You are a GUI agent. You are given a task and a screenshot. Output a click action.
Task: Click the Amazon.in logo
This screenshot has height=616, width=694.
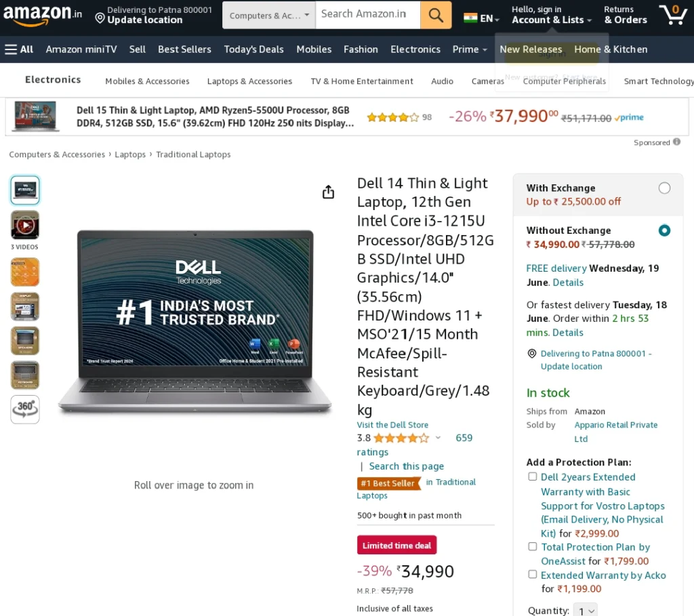click(x=43, y=15)
